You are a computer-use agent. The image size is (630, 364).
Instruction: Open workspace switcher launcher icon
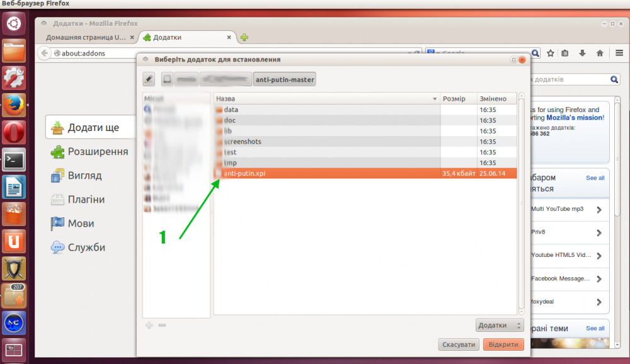[x=14, y=350]
